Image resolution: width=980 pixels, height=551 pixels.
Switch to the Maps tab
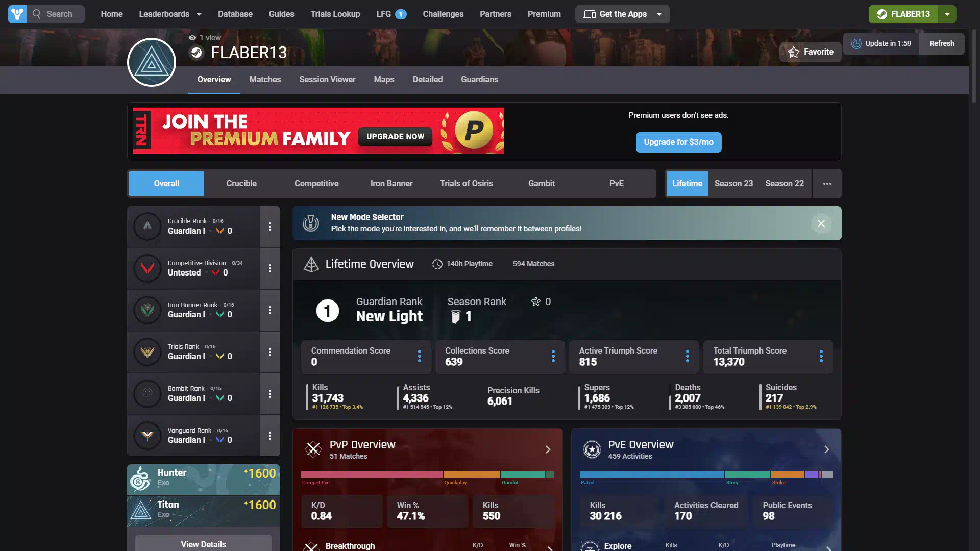[x=384, y=80]
